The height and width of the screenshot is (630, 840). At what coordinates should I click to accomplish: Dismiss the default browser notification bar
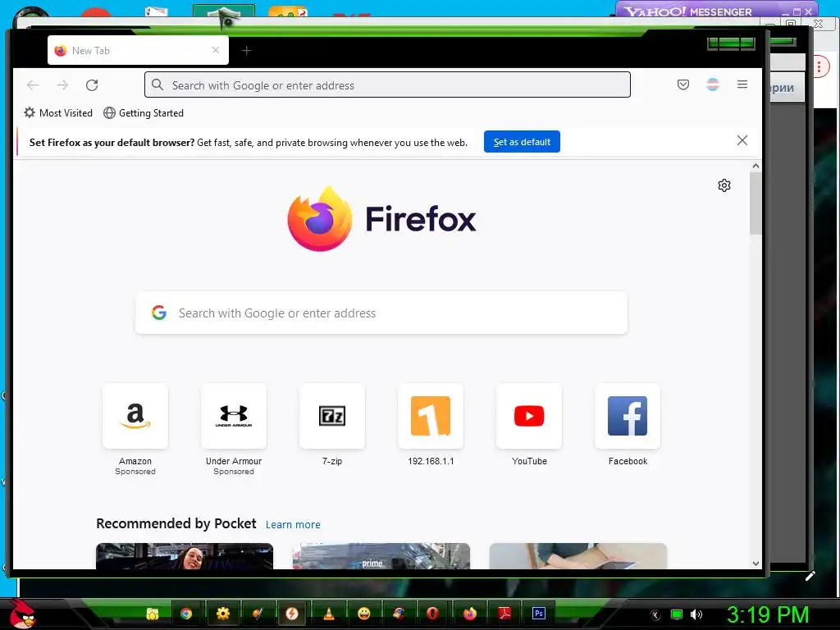point(742,140)
